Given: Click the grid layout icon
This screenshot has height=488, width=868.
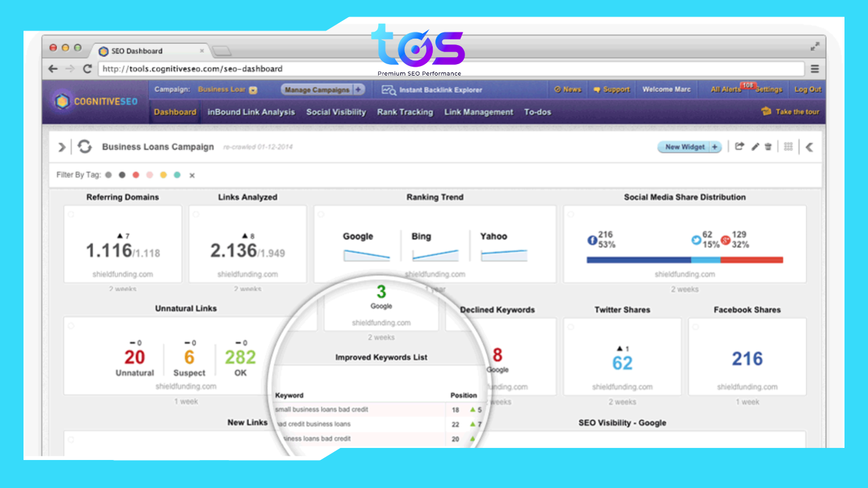Looking at the screenshot, I should pyautogui.click(x=789, y=147).
